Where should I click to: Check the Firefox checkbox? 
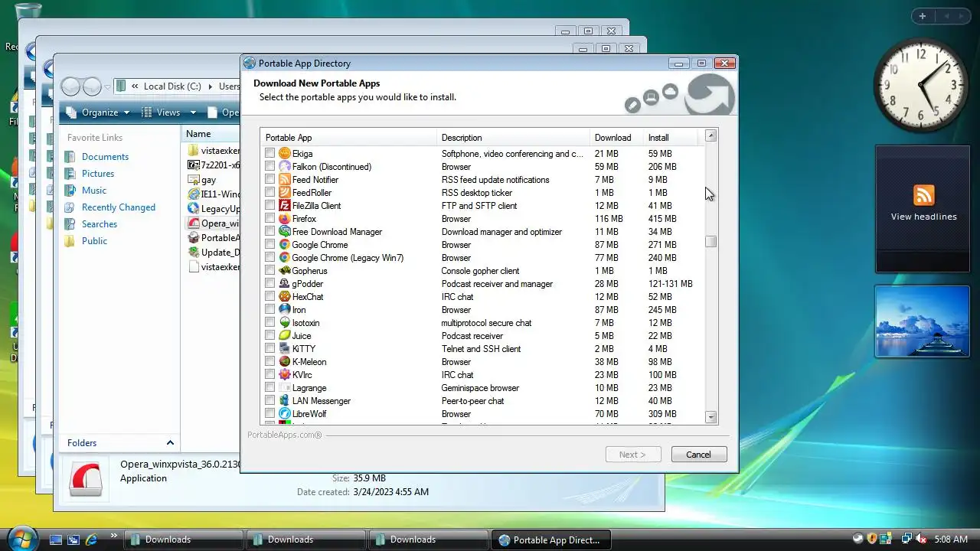coord(269,219)
